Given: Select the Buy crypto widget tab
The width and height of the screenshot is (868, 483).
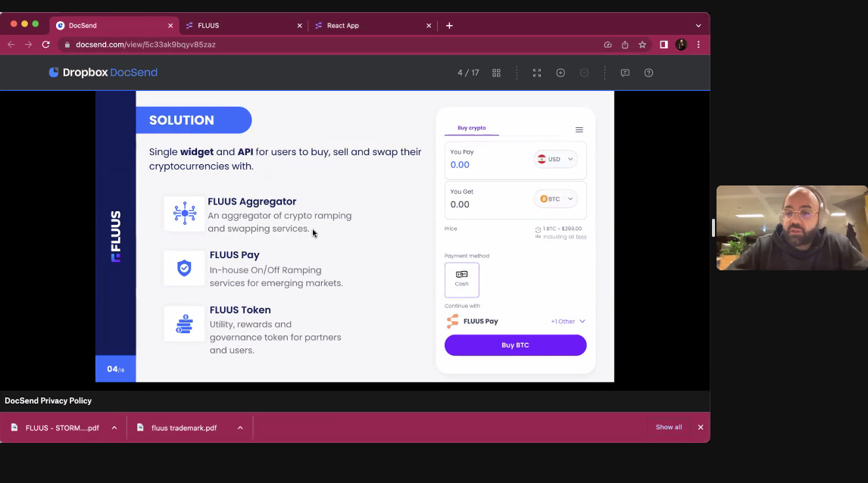Looking at the screenshot, I should [x=472, y=128].
